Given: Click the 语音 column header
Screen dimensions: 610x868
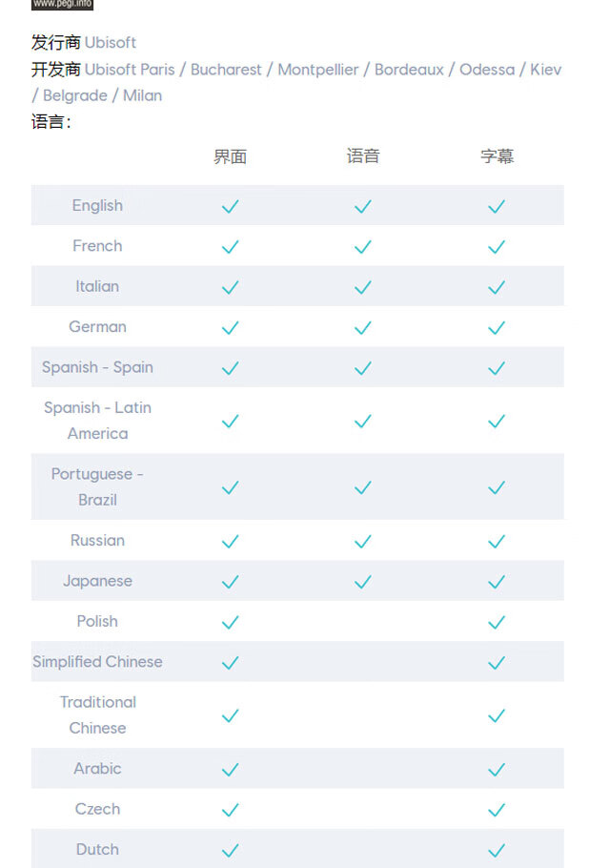Looking at the screenshot, I should (363, 156).
